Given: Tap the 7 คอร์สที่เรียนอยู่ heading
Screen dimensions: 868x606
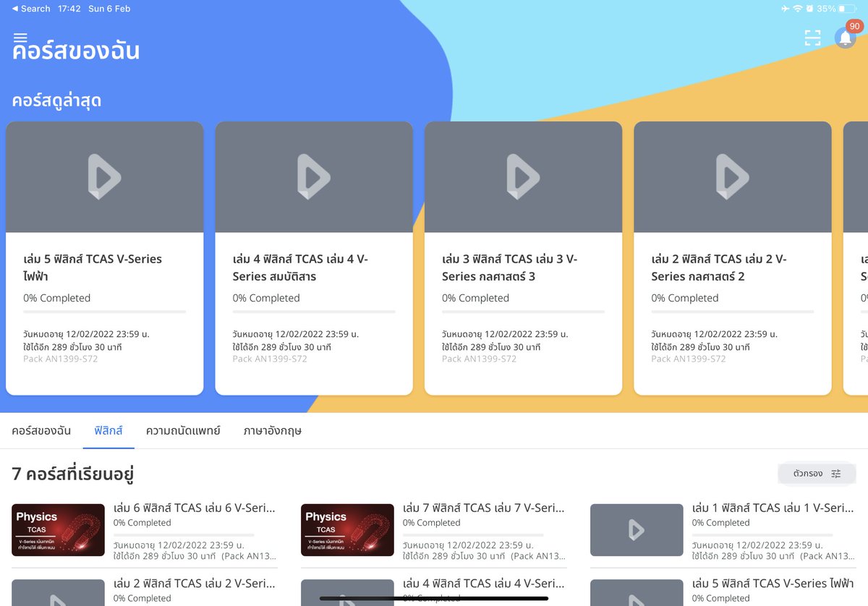Looking at the screenshot, I should click(73, 474).
